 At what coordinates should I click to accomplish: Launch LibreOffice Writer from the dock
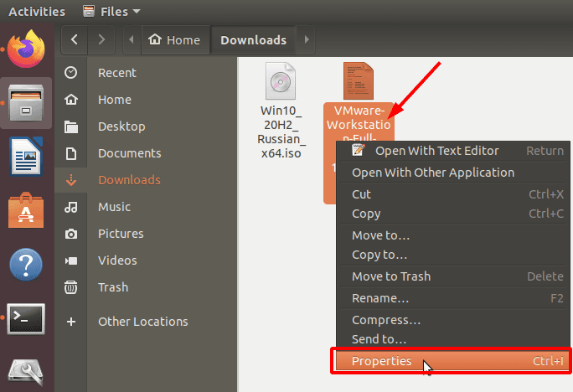point(26,157)
